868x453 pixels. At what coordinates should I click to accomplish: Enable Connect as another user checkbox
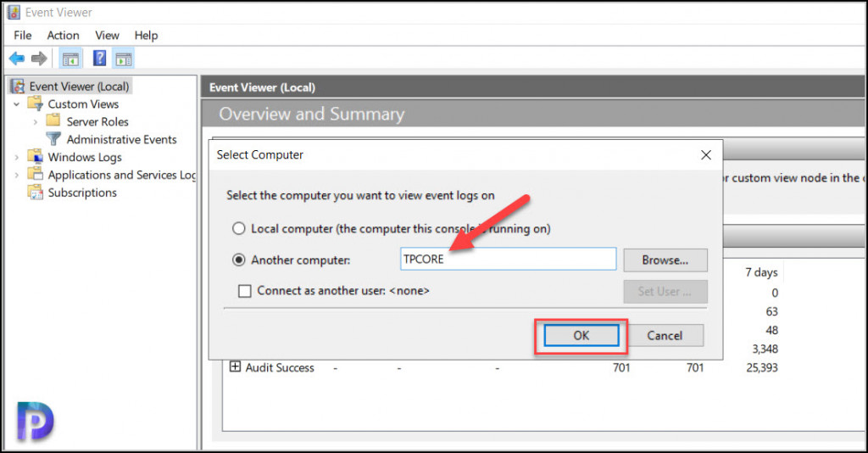tap(245, 291)
